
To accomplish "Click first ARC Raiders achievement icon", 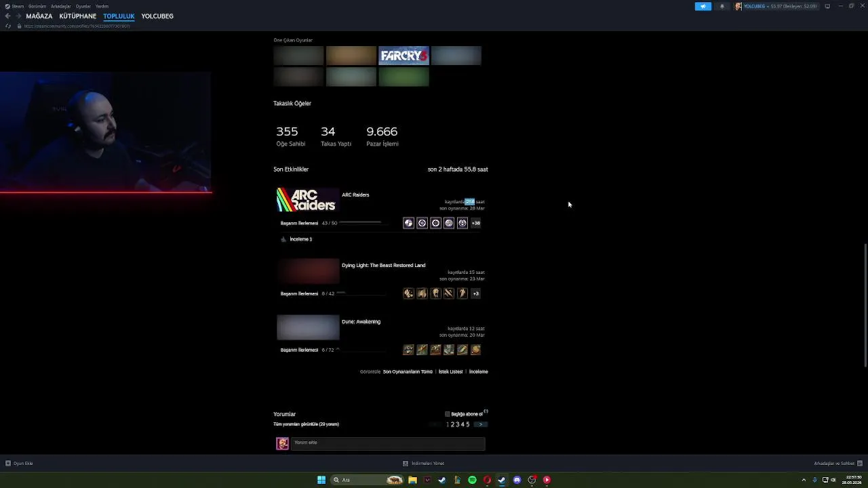I will (x=408, y=223).
